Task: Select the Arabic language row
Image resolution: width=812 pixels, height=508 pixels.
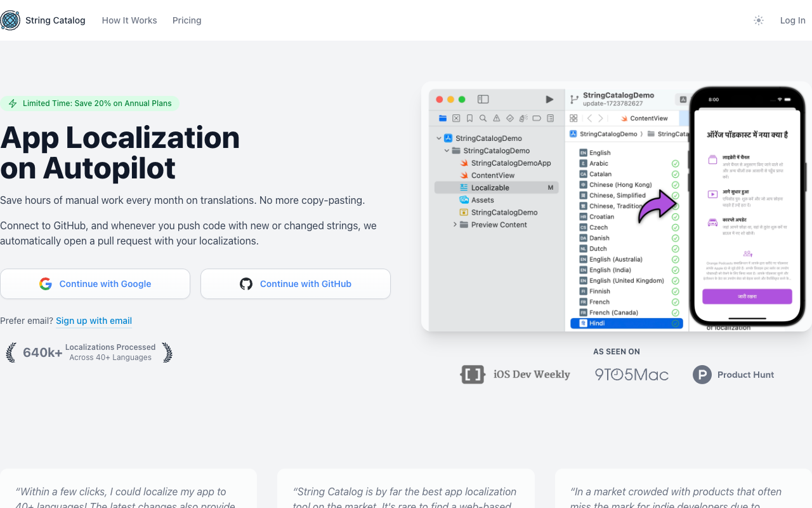Action: tap(629, 163)
